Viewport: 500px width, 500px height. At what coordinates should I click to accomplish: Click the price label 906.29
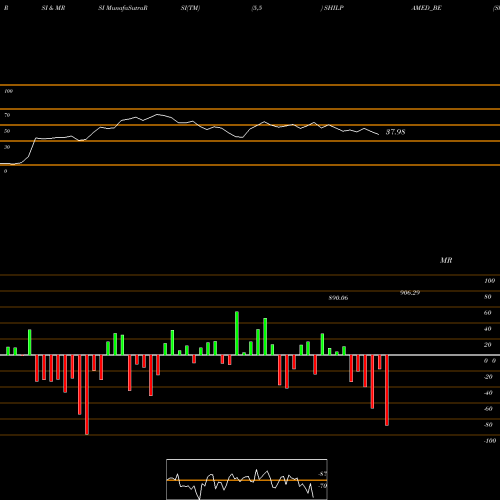410,293
